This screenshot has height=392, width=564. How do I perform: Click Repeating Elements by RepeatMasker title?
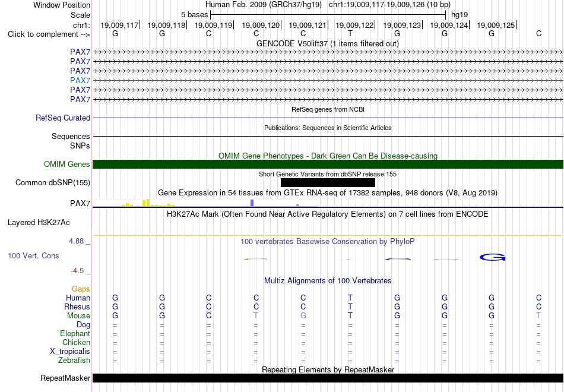tap(328, 369)
